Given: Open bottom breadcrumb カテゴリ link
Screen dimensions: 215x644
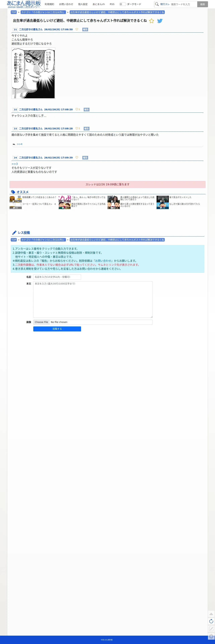Looking at the screenshot, I should pos(43,240).
